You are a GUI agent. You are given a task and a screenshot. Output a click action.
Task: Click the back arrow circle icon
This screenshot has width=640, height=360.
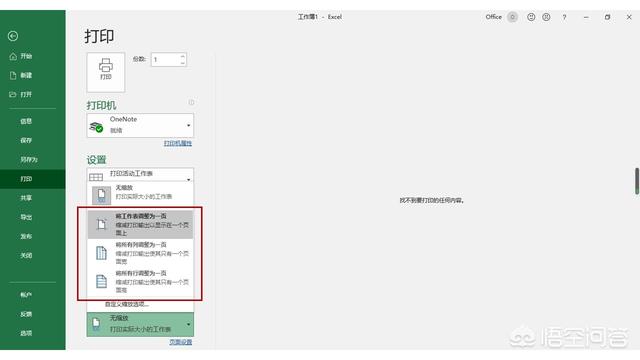coord(13,36)
